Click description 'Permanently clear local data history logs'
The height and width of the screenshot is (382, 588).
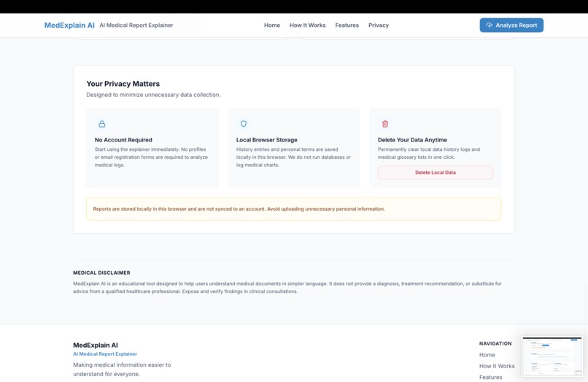[429, 153]
